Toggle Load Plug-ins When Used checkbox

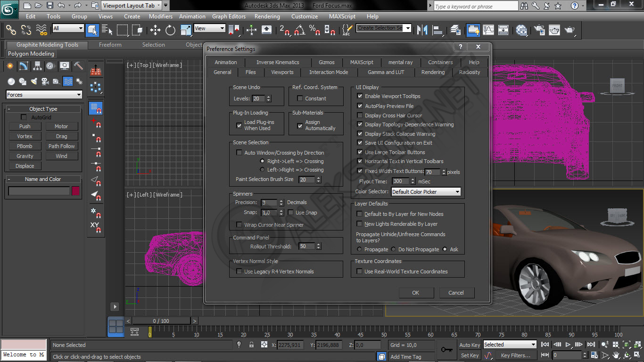coord(239,125)
